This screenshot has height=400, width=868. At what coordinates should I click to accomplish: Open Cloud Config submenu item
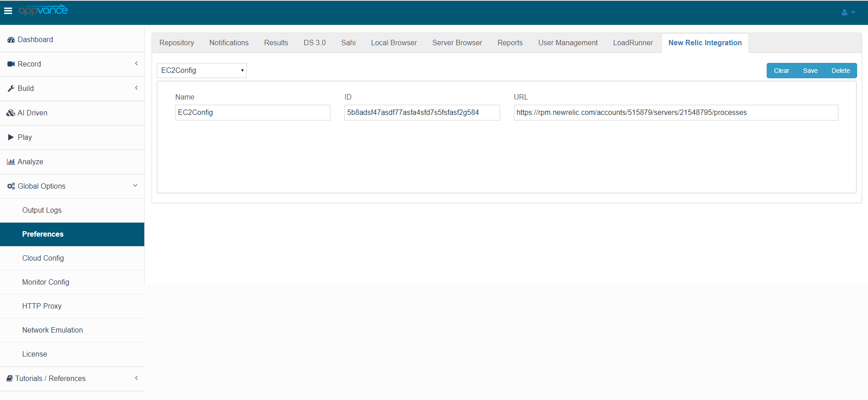[x=72, y=258]
